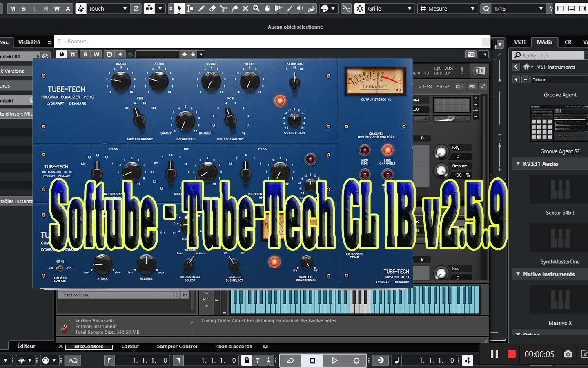Switch to the VSTi tab
This screenshot has height=368, width=588.
pos(520,42)
